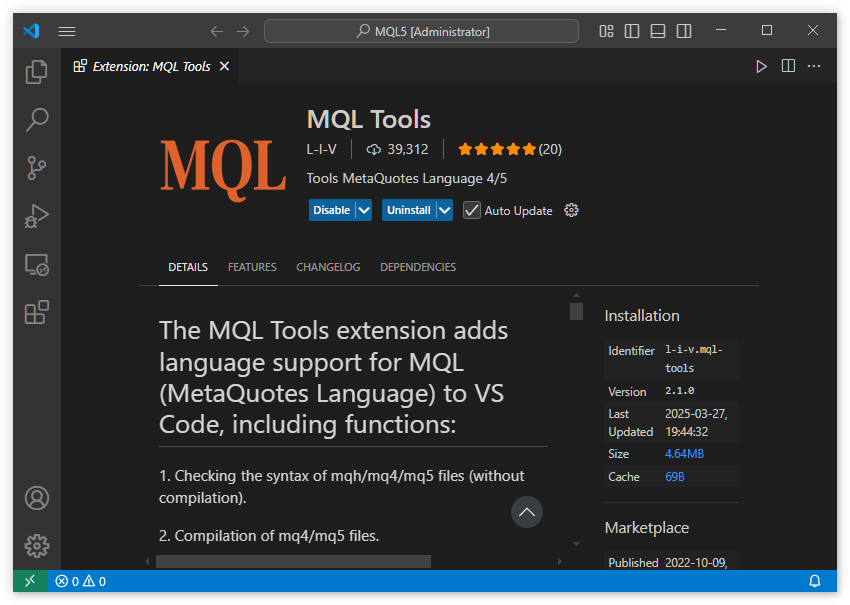Go forward with the right arrow
The image size is (850, 605).
coord(243,31)
